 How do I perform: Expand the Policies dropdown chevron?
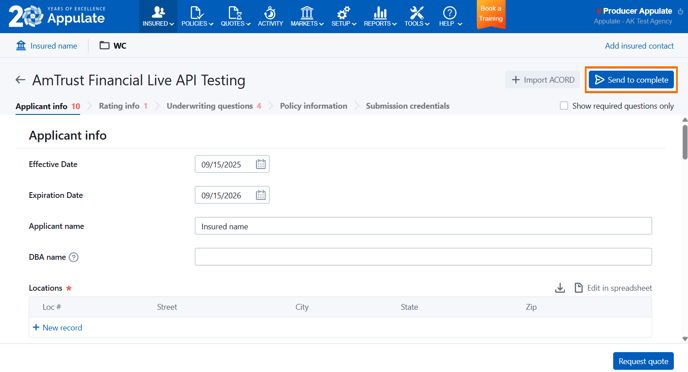pyautogui.click(x=211, y=24)
